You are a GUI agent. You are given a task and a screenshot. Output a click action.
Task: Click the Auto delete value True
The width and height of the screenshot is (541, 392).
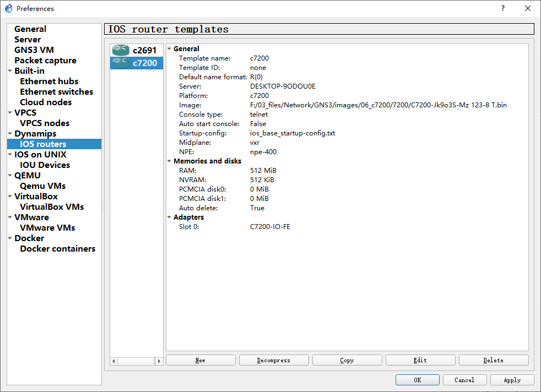pos(257,208)
